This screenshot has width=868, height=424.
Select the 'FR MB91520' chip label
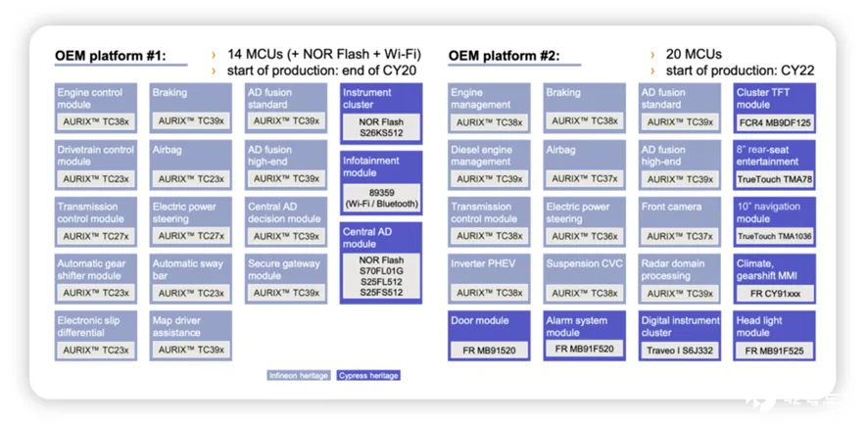click(489, 351)
